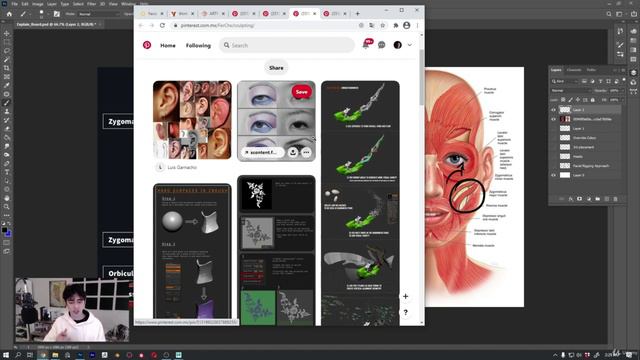Open the layer blend mode dropdown
Image resolution: width=640 pixels, height=360 pixels.
point(571,91)
